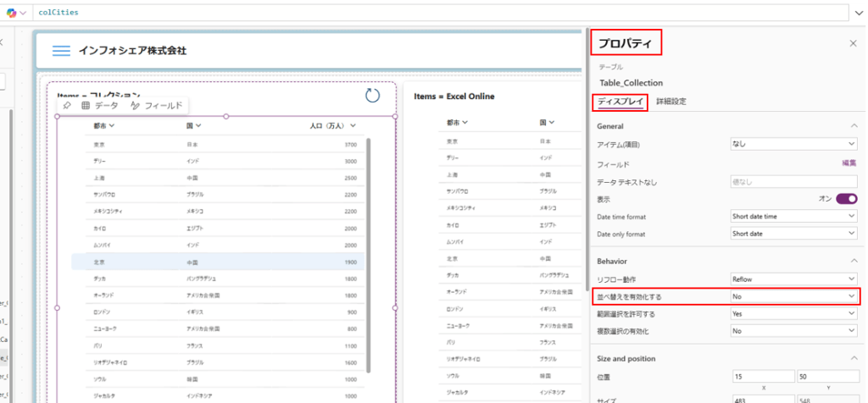Viewport: 868px width, 403px height.
Task: Click the 編集 link for フィールド
Action: coord(848,163)
